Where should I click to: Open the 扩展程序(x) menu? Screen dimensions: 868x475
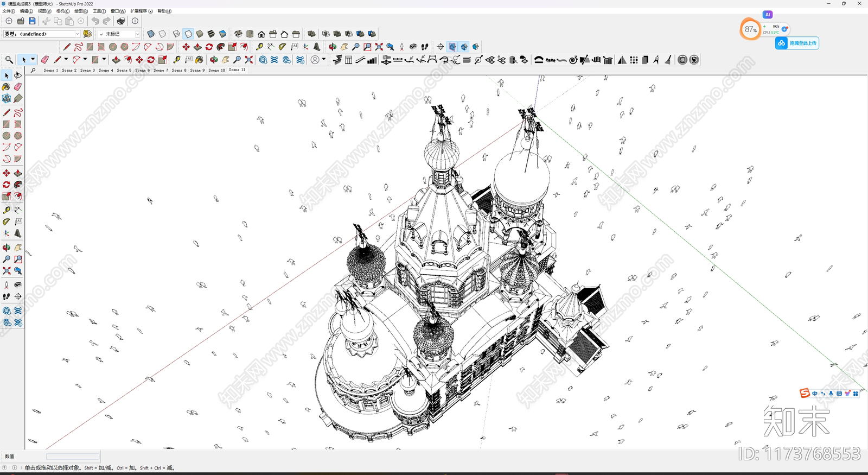(x=141, y=11)
